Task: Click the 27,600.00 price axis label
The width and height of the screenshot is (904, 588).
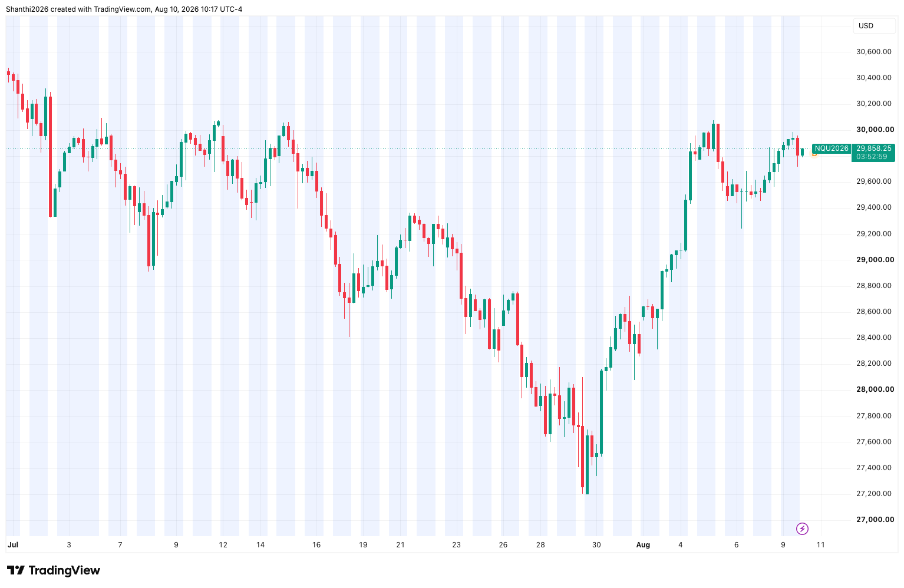Action: pos(874,442)
